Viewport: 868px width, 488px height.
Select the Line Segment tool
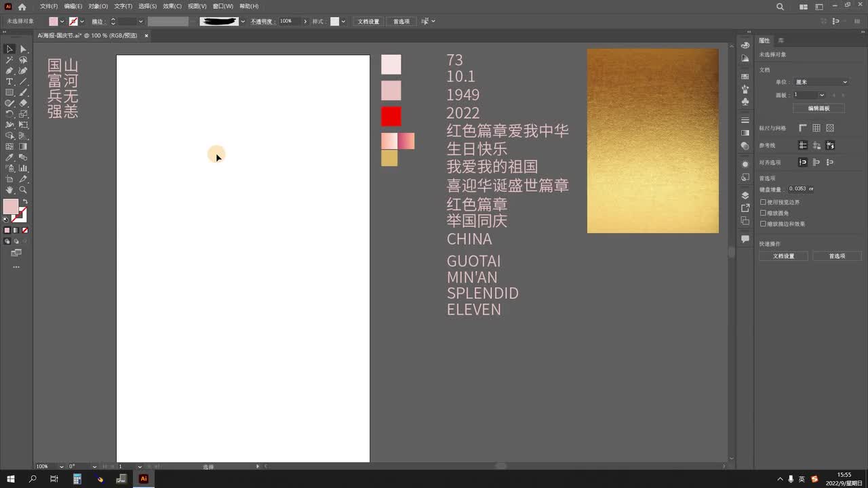[23, 81]
